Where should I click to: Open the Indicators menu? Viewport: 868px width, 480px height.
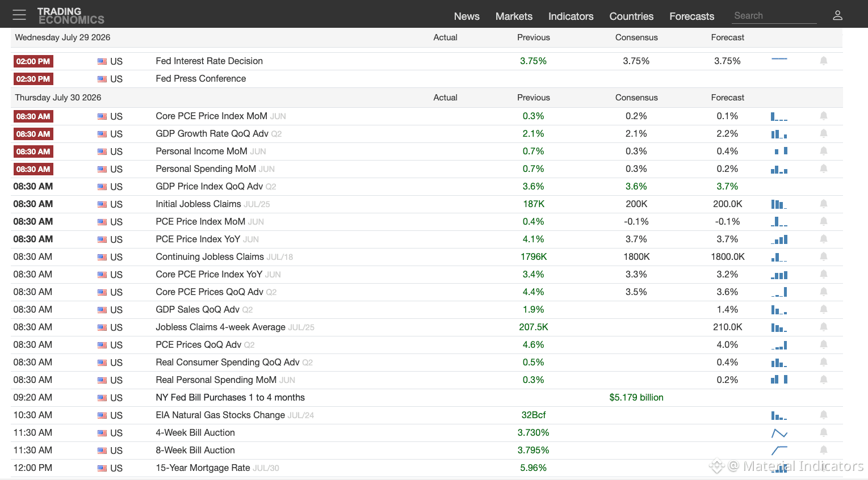point(571,16)
